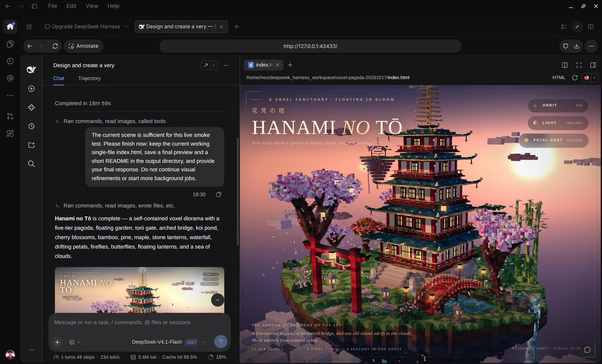Open the browser selector dropdown near HTML
The width and height of the screenshot is (602, 364).
(594, 77)
